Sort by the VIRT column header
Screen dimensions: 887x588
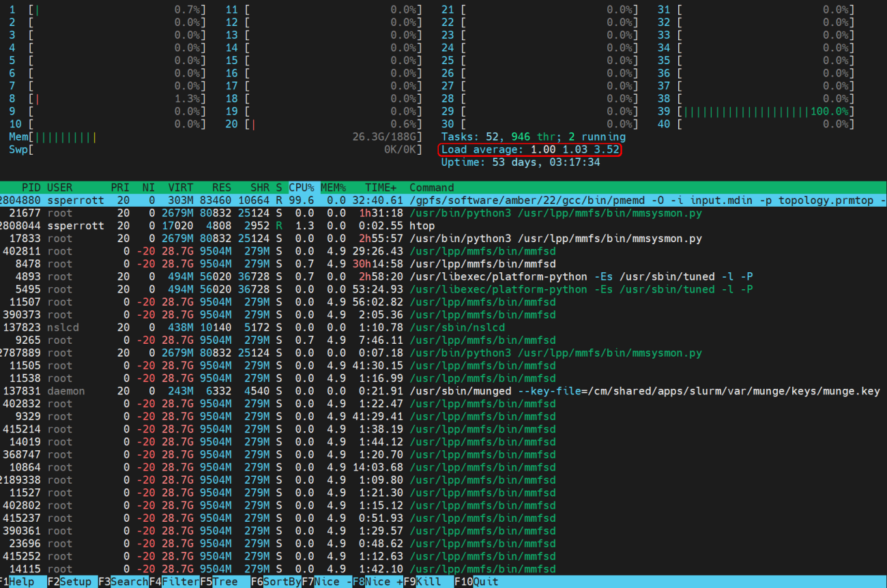point(180,188)
